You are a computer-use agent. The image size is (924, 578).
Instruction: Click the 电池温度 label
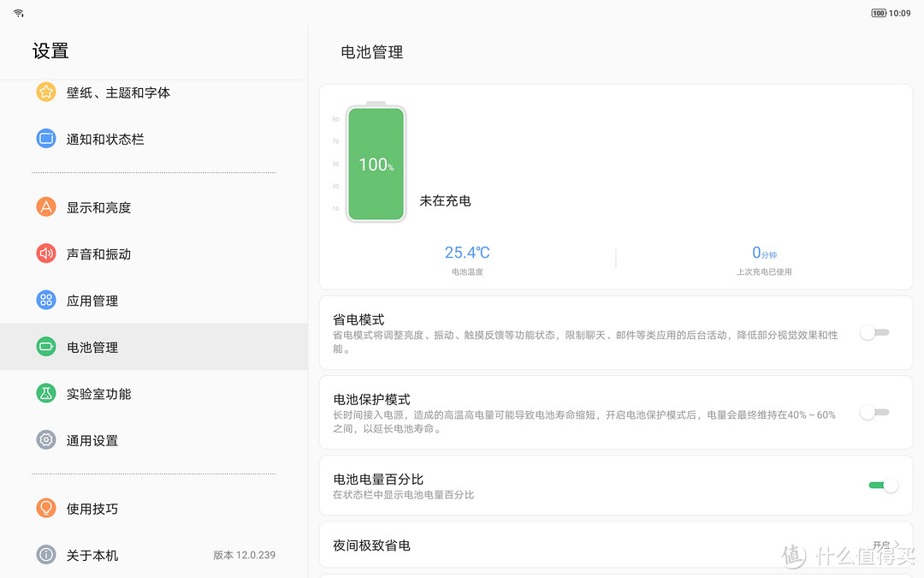coord(467,272)
